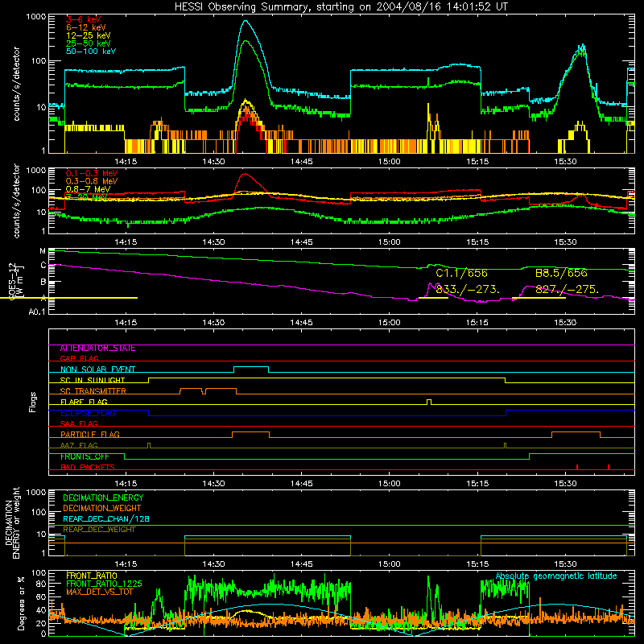
Task: Click the 14:45 tick under the Flags panel
Action: (301, 484)
